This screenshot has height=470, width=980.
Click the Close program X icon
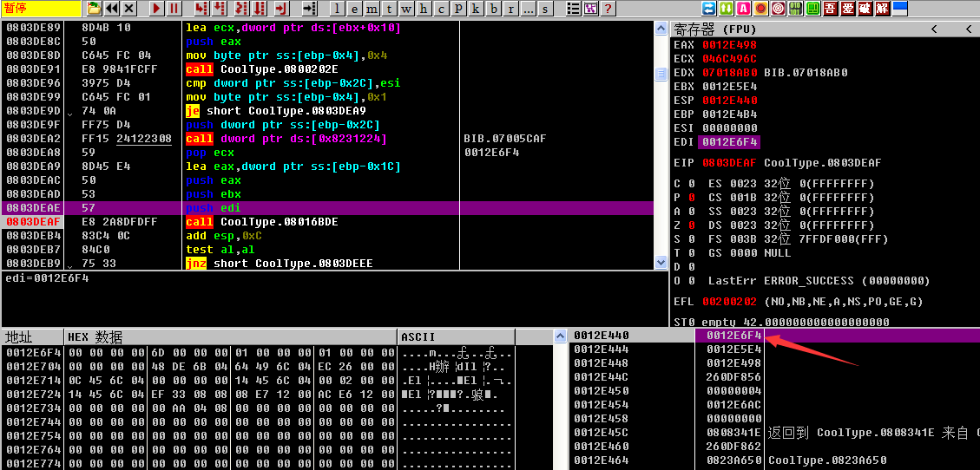[129, 9]
